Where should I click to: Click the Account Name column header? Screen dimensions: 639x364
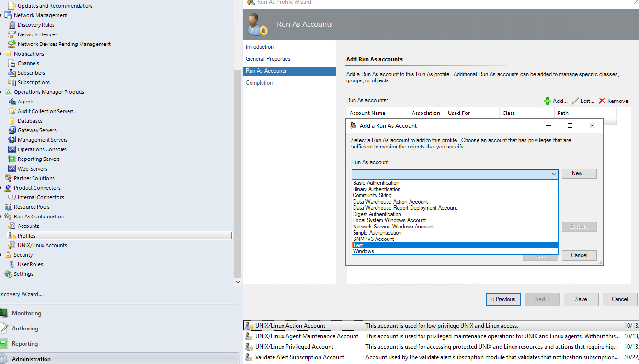378,113
